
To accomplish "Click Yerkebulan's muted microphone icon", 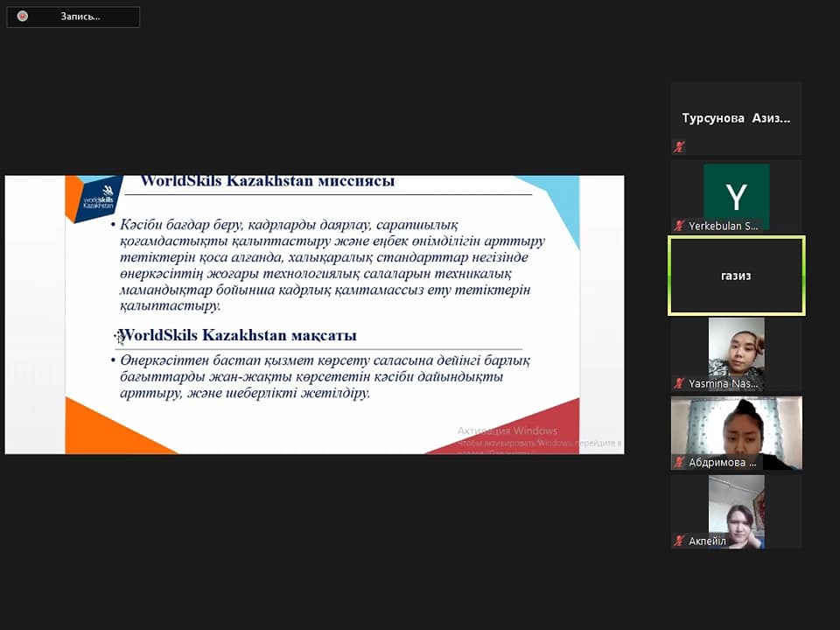I will tap(679, 226).
